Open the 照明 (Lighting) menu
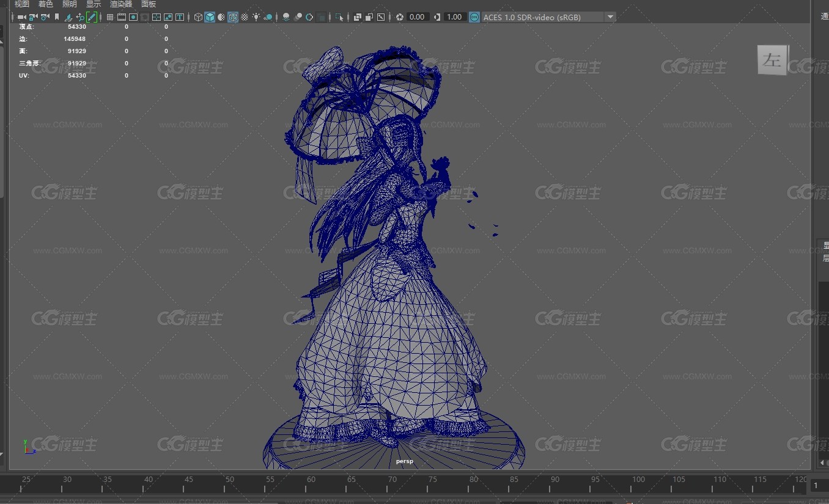The image size is (829, 504). (70, 4)
